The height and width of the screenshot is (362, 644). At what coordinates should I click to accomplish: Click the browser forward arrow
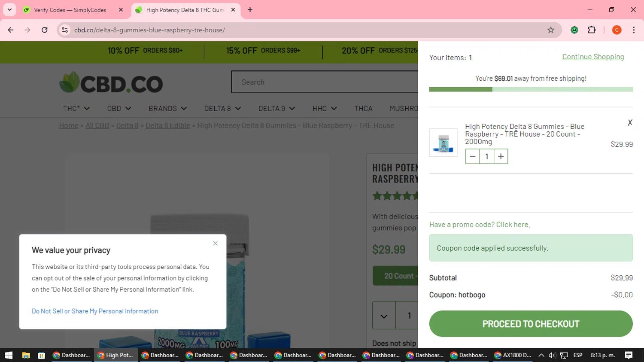point(27,30)
